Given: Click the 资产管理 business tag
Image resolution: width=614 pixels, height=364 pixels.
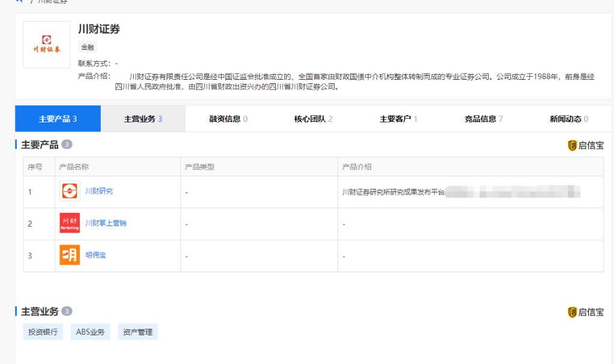Looking at the screenshot, I should [x=137, y=332].
